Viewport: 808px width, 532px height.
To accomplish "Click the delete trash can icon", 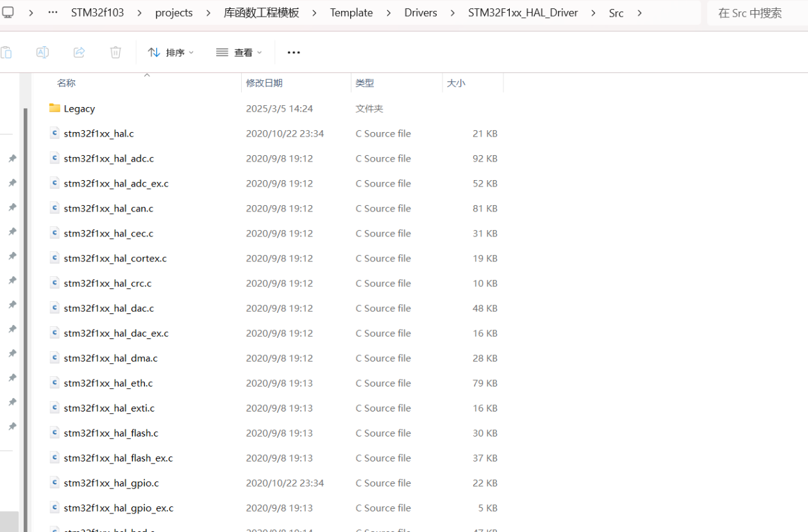I will pos(115,53).
